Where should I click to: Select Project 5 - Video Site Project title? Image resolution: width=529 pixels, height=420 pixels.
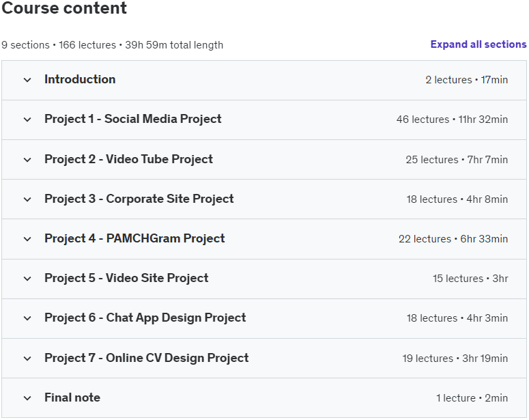126,278
